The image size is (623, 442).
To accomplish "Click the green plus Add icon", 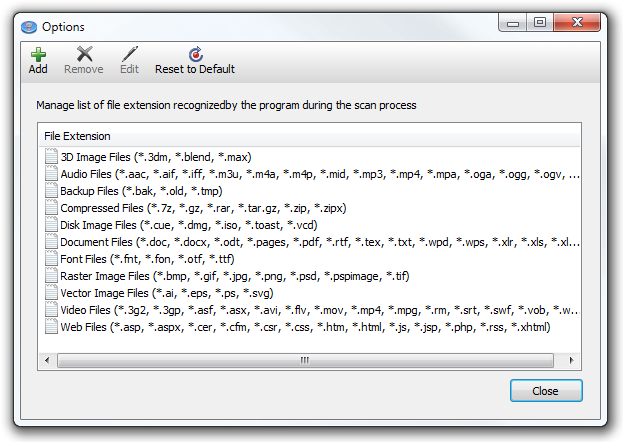I will click(x=38, y=54).
